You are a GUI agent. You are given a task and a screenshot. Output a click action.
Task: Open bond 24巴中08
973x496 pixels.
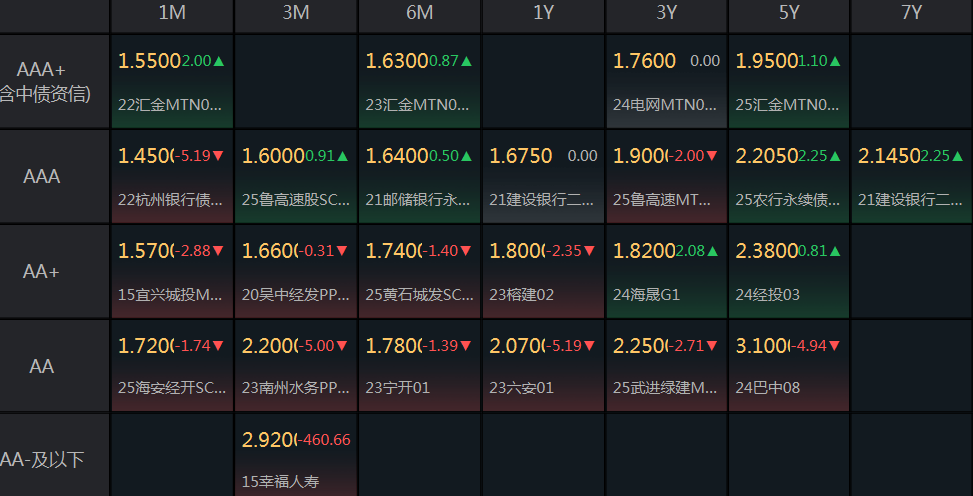(x=768, y=387)
